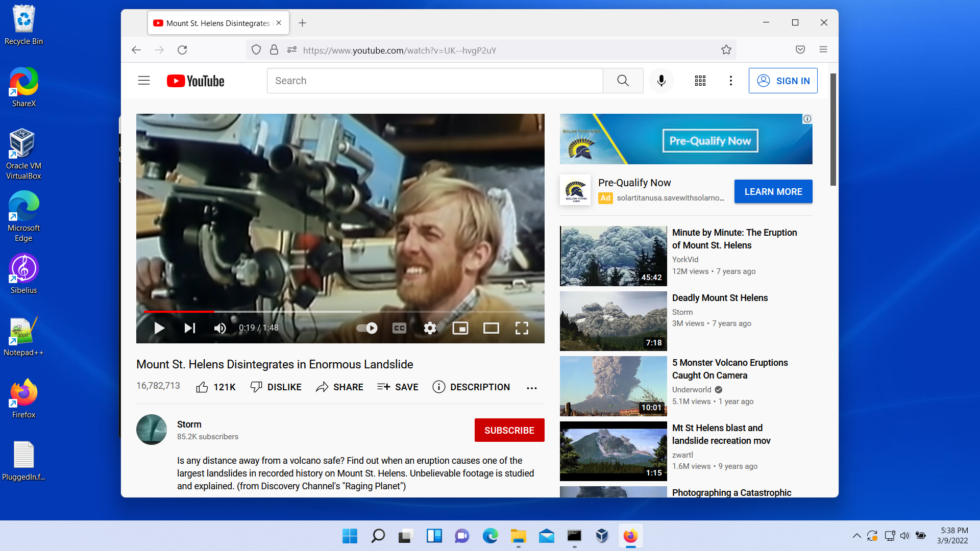Skip to next video

click(x=189, y=328)
